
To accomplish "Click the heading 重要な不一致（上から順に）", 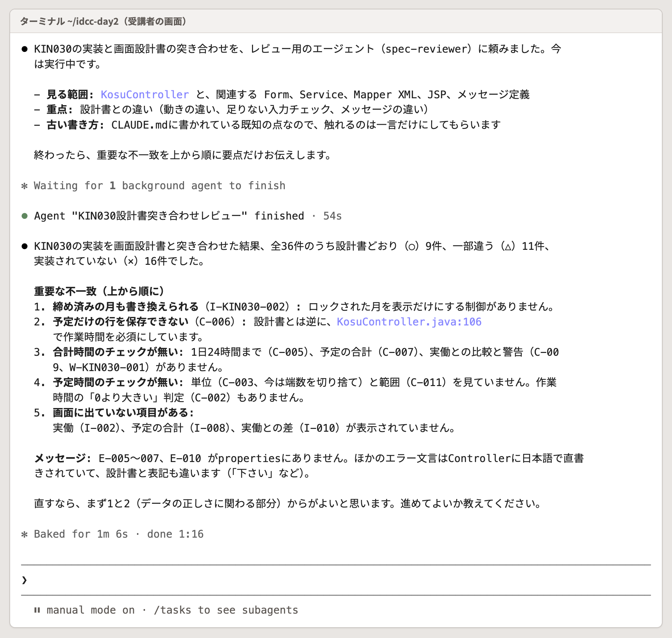I will [x=99, y=291].
